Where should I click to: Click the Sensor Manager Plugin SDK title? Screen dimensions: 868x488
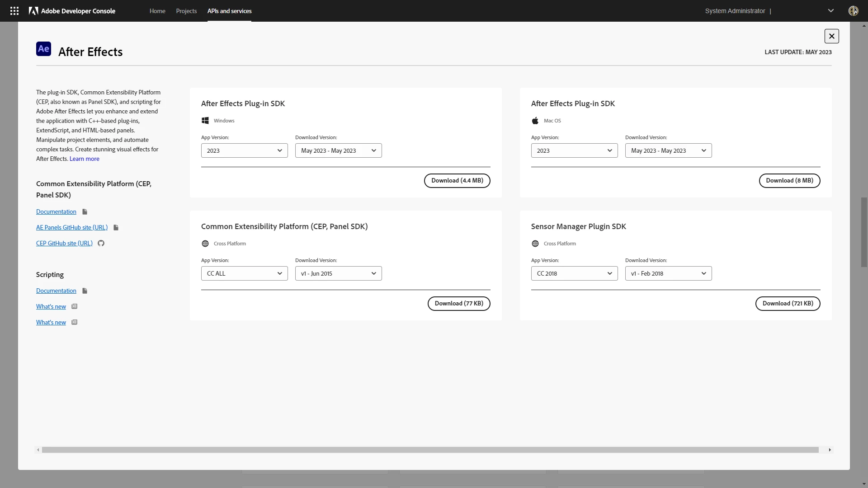579,226
